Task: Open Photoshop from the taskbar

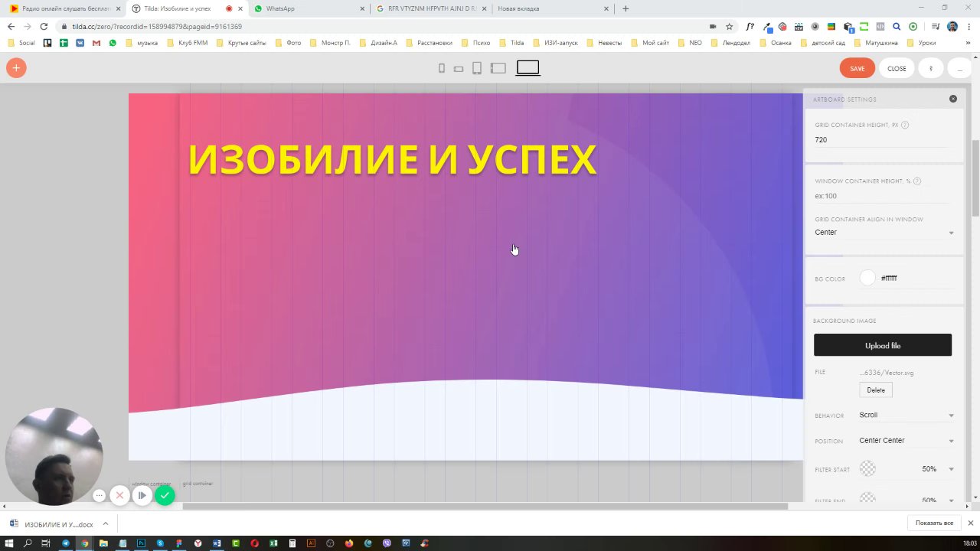Action: tap(142, 543)
